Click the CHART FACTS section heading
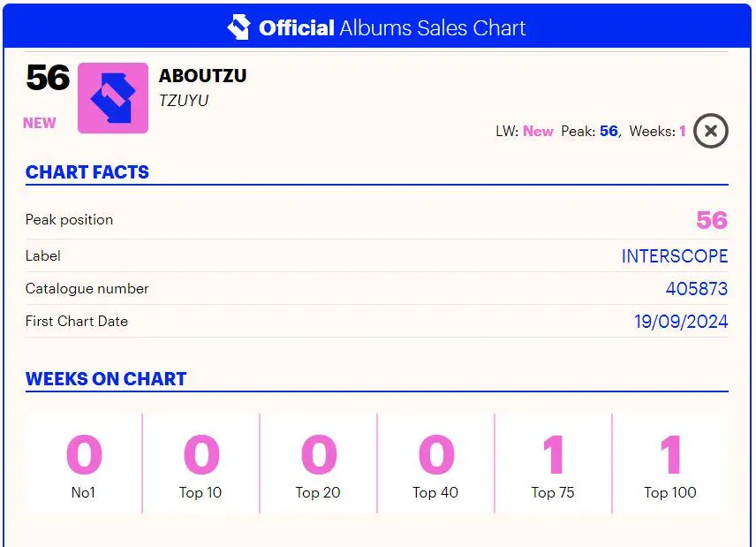756x547 pixels. click(x=87, y=171)
